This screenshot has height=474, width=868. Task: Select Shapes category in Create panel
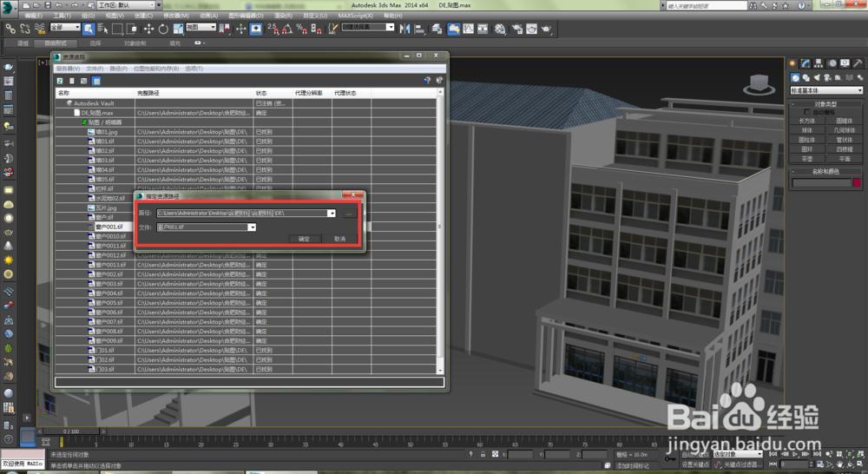[x=806, y=78]
